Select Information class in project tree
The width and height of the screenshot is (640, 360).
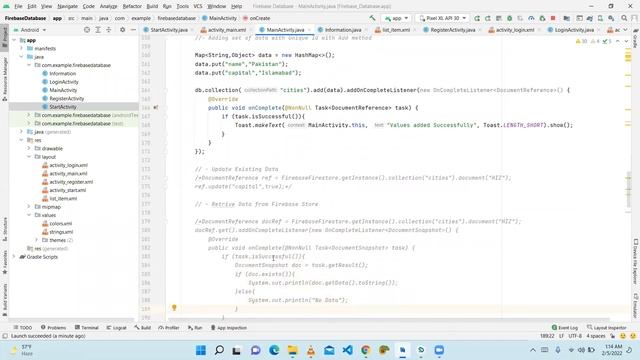(62, 73)
